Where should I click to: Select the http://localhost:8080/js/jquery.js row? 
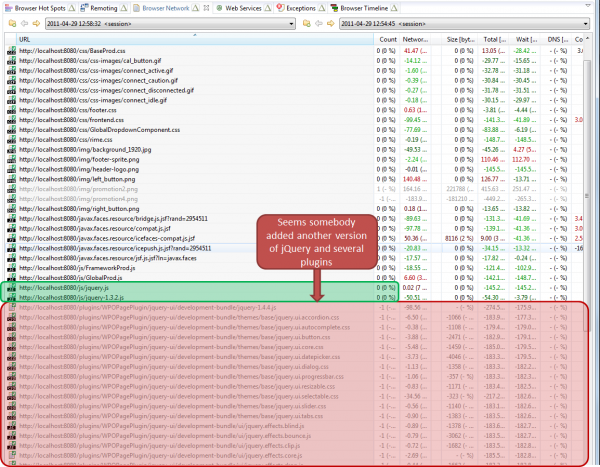click(295, 288)
